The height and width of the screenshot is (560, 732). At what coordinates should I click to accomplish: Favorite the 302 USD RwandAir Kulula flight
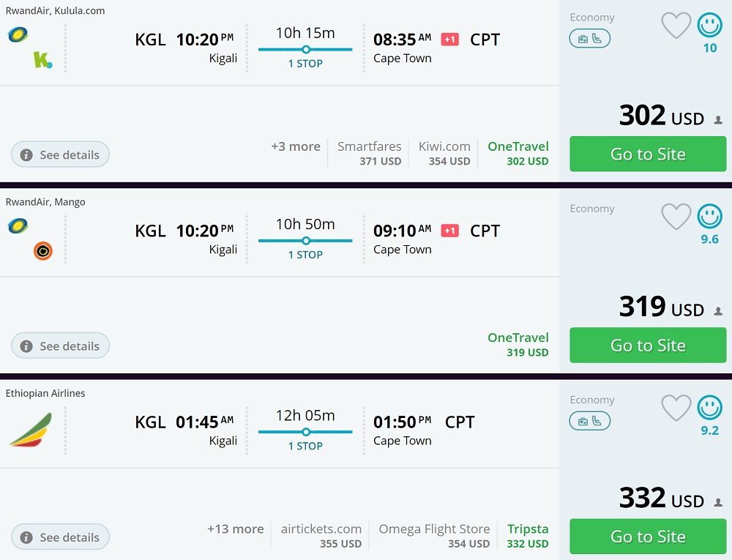pyautogui.click(x=676, y=26)
